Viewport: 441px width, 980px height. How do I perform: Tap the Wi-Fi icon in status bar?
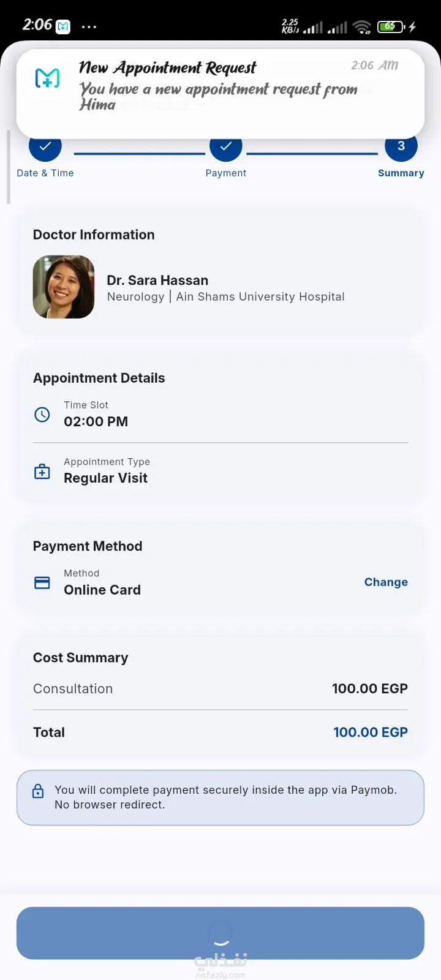(362, 26)
